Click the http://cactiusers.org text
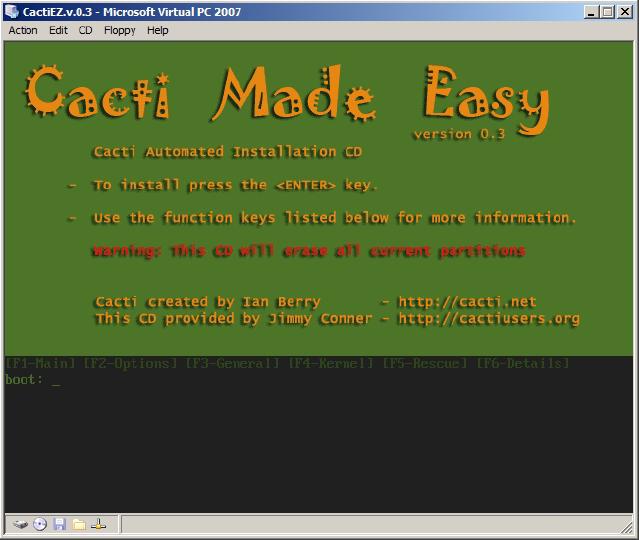Viewport: 639px width, 540px height. (489, 318)
